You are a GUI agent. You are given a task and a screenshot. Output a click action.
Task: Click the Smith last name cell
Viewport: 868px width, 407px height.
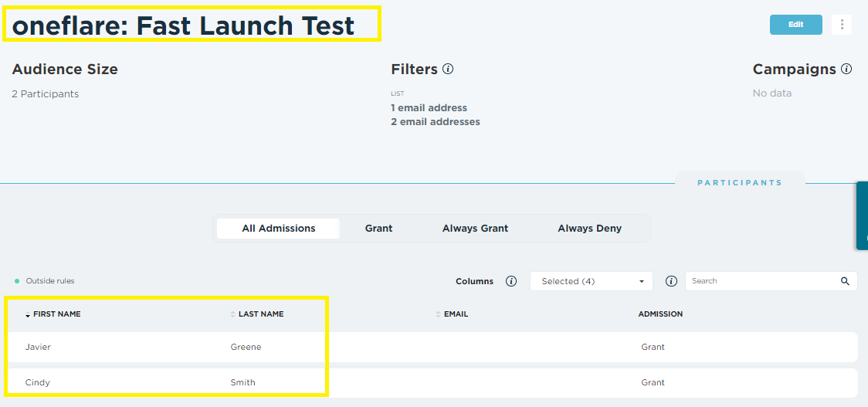(243, 382)
